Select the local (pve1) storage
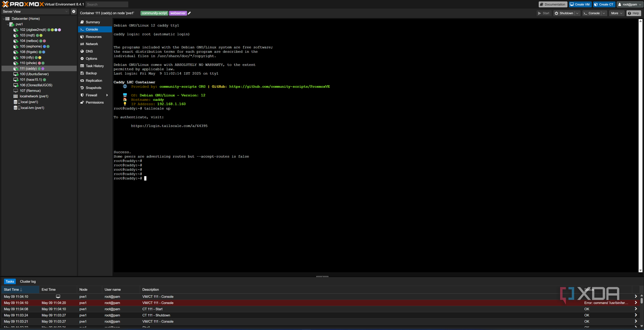 (29, 102)
